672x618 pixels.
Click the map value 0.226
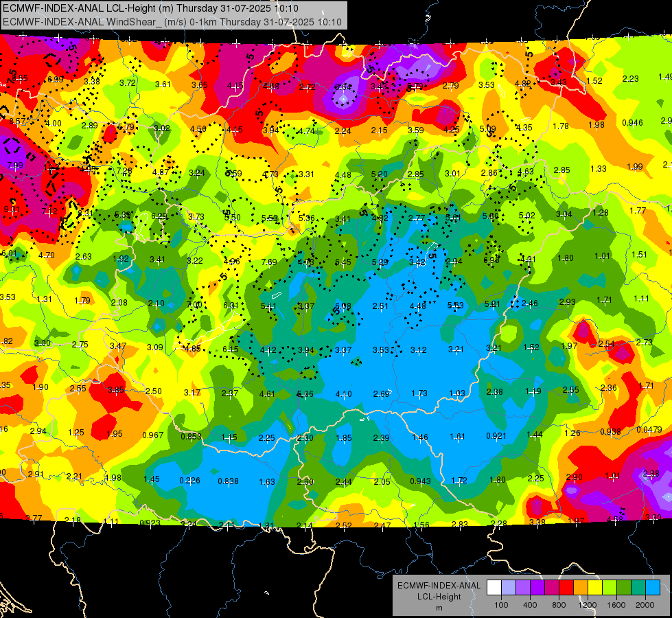point(190,481)
